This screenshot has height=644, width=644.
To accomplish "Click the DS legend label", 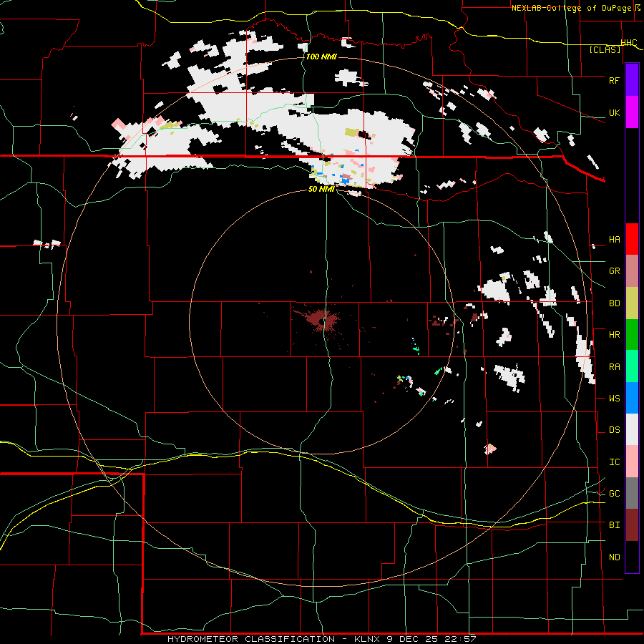I will tap(614, 430).
